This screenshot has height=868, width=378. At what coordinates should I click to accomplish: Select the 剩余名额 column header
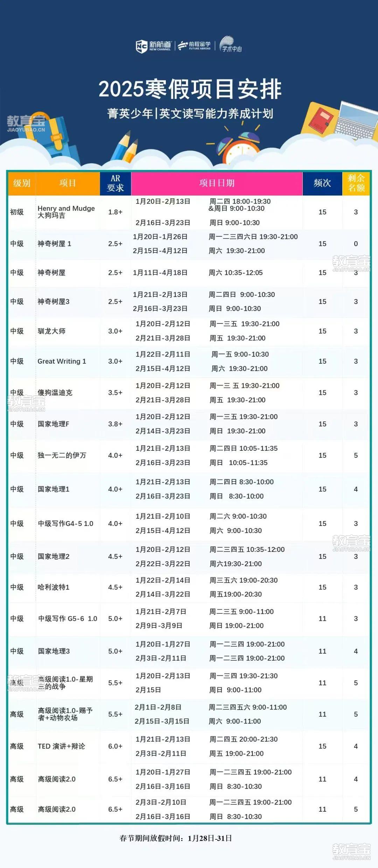[356, 183]
